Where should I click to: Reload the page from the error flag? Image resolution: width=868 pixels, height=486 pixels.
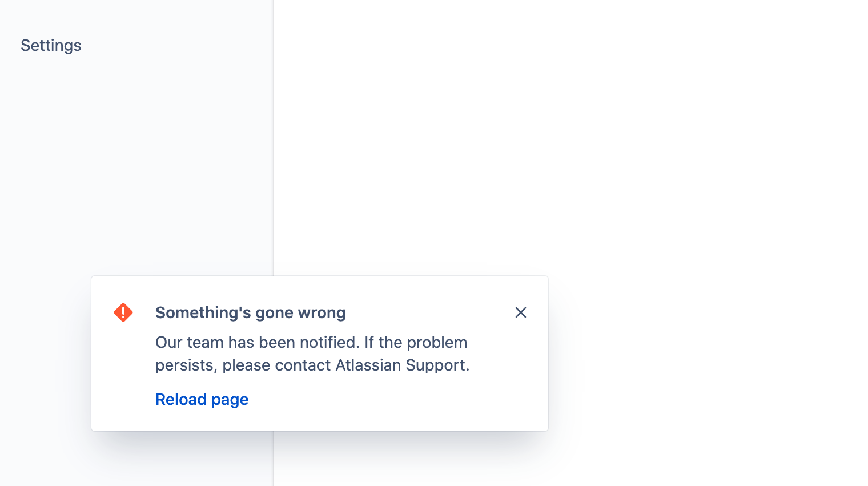point(202,399)
